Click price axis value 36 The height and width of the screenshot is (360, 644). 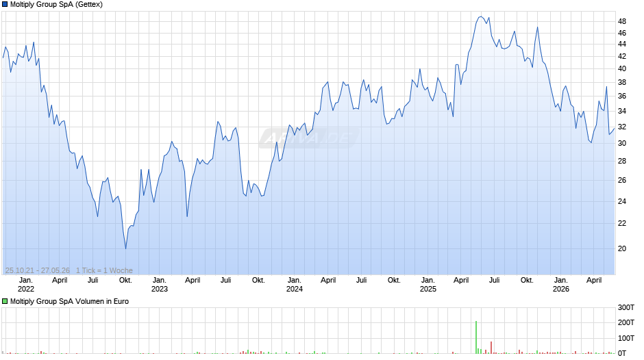coord(622,96)
